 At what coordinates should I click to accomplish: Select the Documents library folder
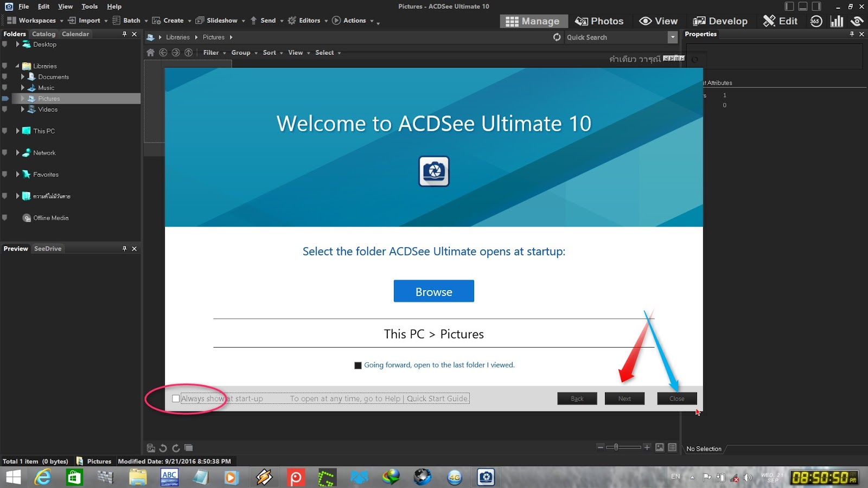click(53, 77)
